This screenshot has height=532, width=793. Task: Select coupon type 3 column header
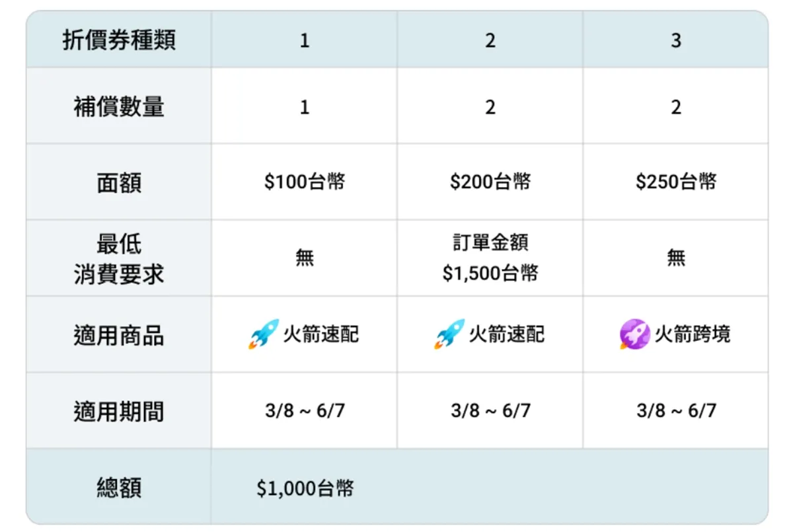click(676, 41)
